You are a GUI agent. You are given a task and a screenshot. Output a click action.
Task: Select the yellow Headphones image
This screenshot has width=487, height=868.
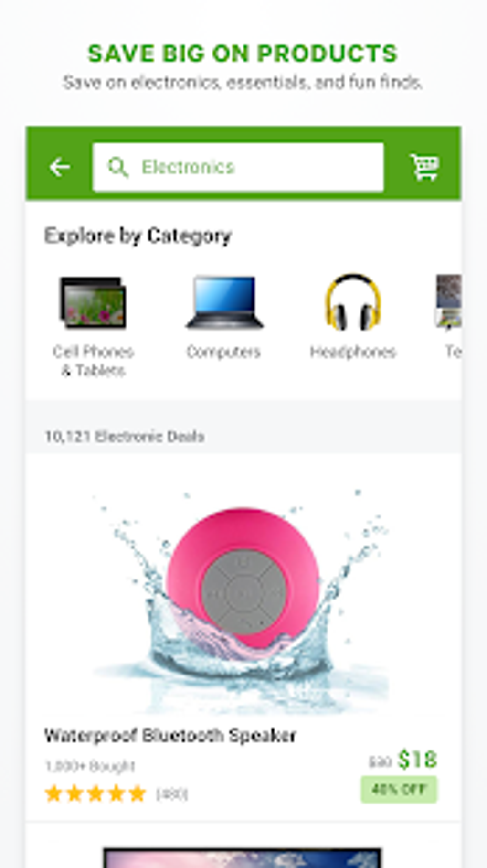click(353, 302)
